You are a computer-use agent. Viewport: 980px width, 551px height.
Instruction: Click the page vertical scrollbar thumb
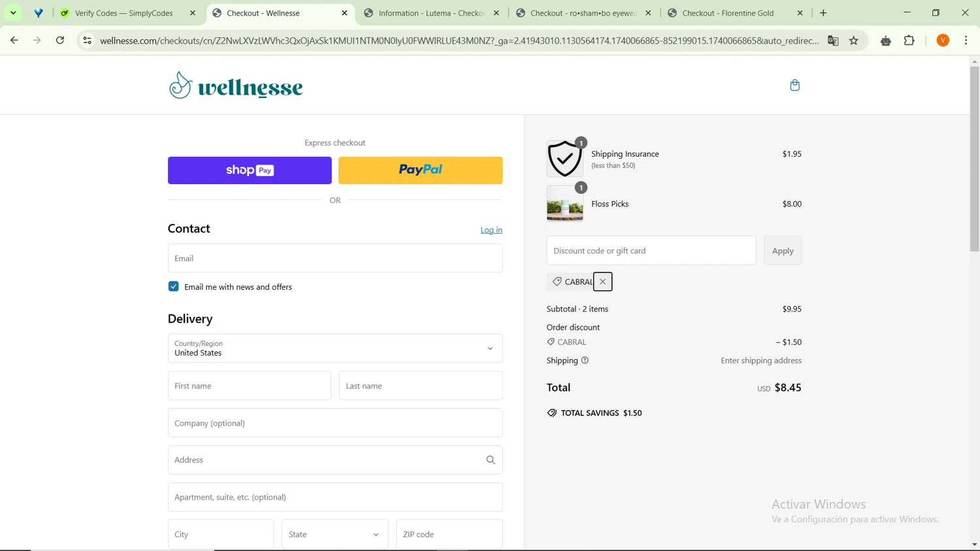(x=974, y=159)
